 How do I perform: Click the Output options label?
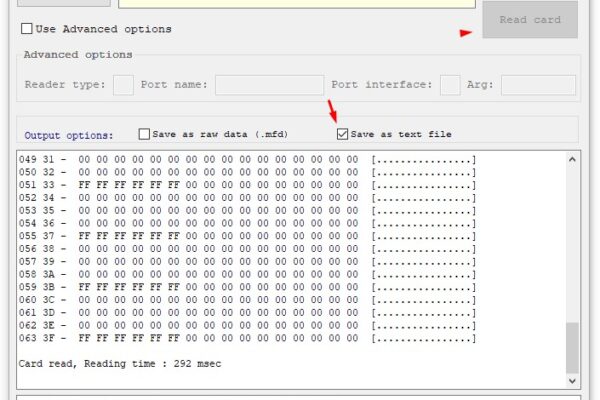click(69, 135)
